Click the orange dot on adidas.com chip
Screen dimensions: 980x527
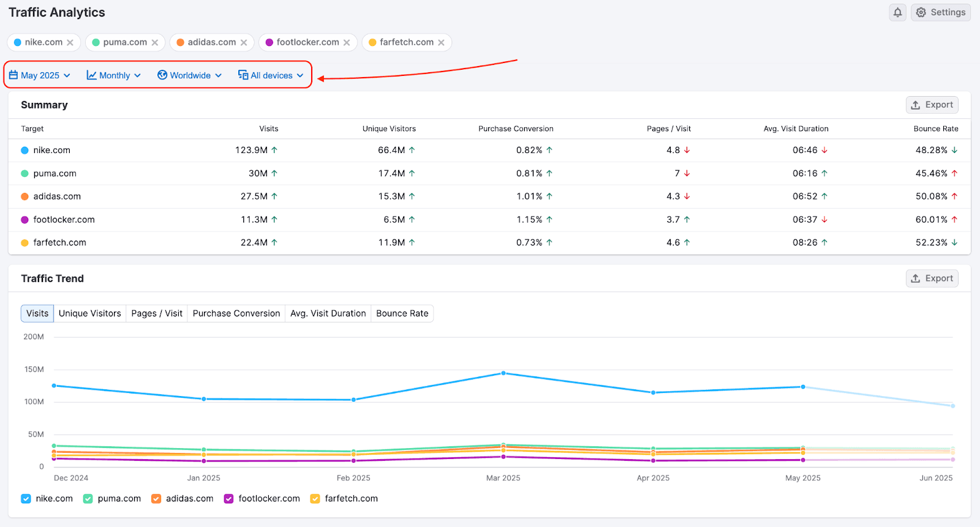click(x=180, y=42)
